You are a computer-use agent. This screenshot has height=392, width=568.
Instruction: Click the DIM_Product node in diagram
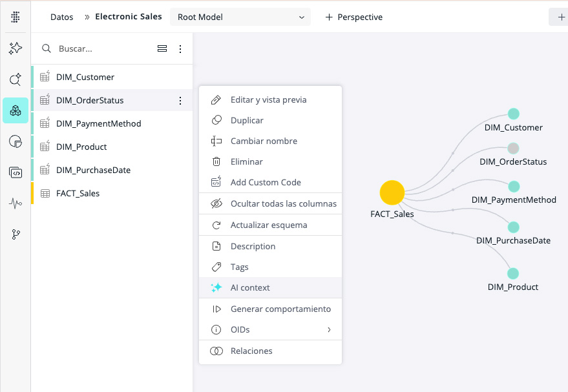(x=513, y=273)
